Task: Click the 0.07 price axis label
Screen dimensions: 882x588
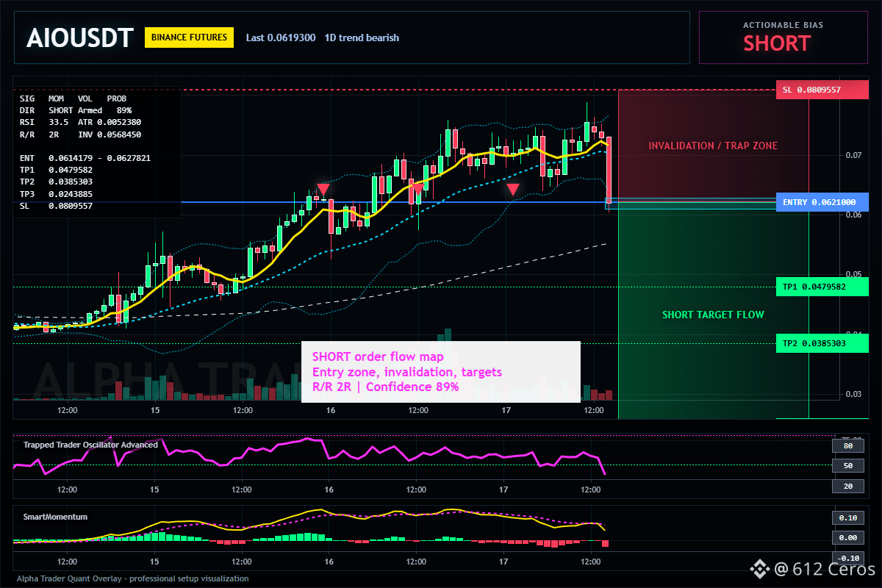Action: click(x=852, y=155)
